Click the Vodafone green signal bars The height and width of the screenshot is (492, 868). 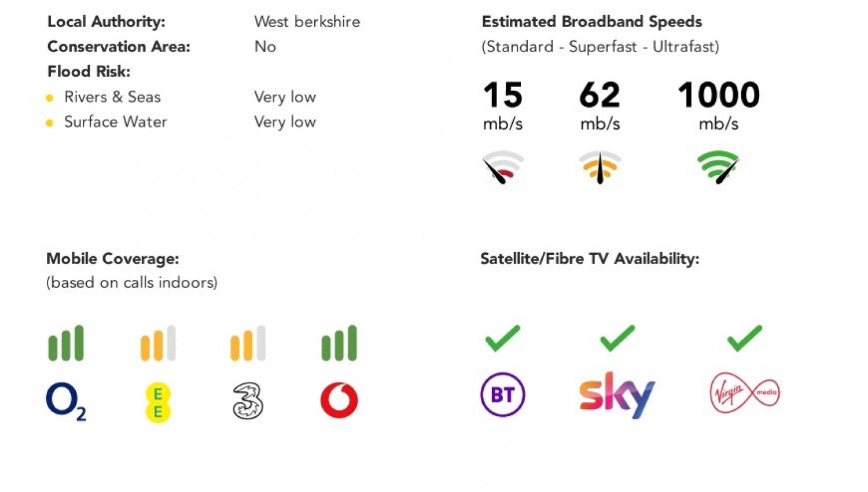339,343
